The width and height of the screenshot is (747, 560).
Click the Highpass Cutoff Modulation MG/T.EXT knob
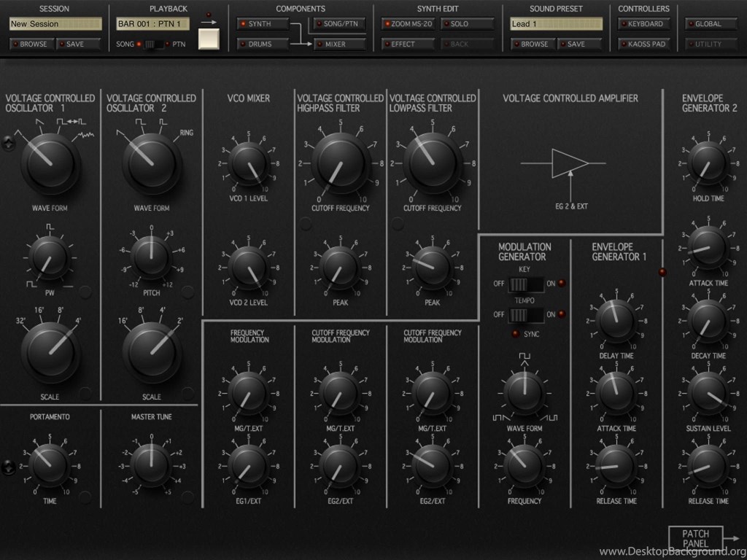(340, 393)
